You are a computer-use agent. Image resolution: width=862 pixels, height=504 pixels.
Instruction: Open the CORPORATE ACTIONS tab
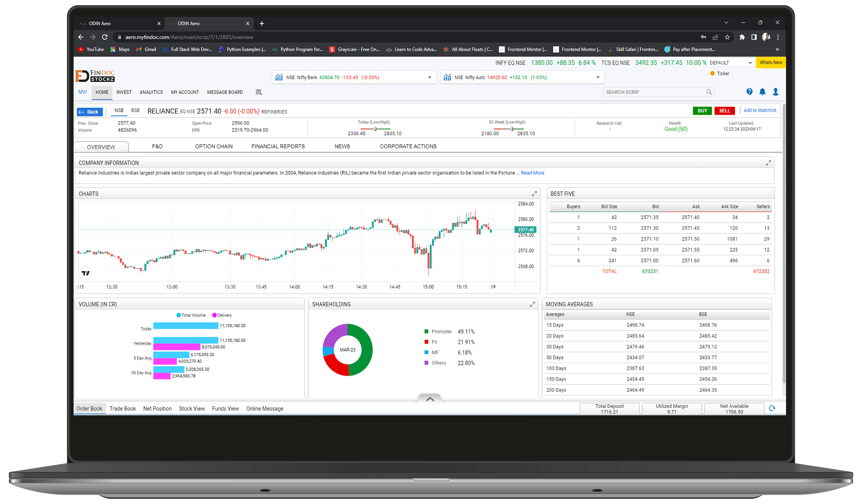408,146
